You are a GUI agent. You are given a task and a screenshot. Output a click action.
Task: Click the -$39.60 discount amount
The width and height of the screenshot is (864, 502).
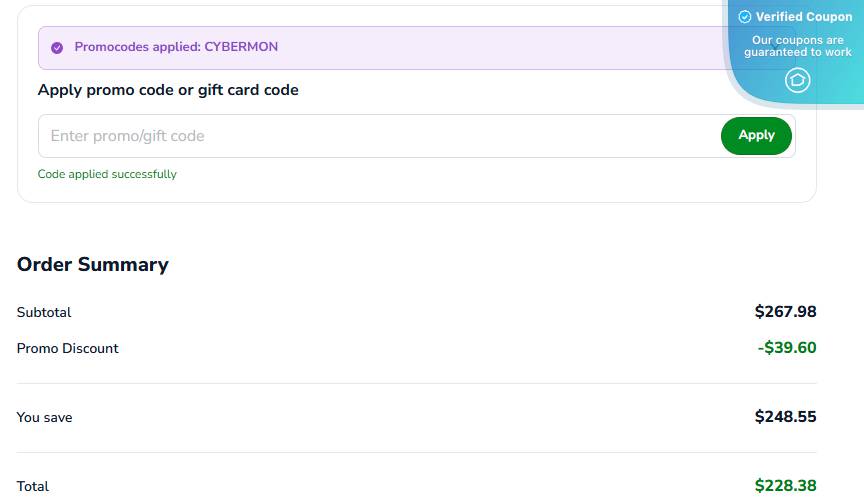[787, 348]
